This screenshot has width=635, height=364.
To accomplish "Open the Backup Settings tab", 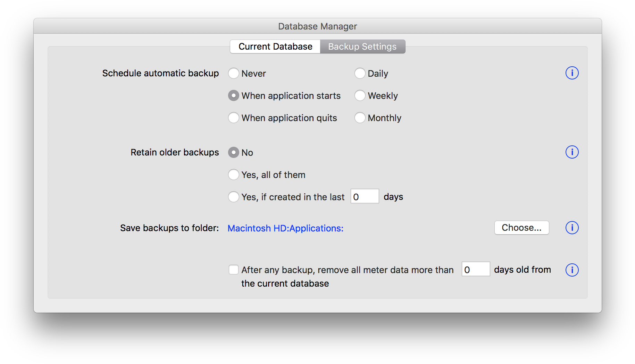I will click(x=362, y=46).
